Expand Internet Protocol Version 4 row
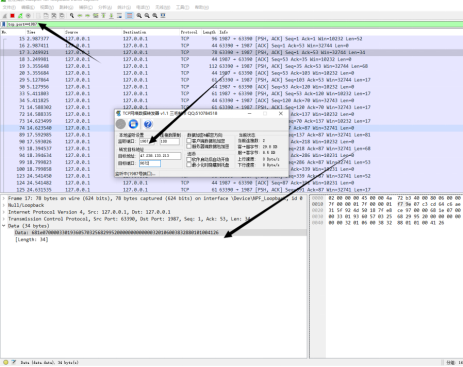This screenshot has width=463, height=367. 4,212
